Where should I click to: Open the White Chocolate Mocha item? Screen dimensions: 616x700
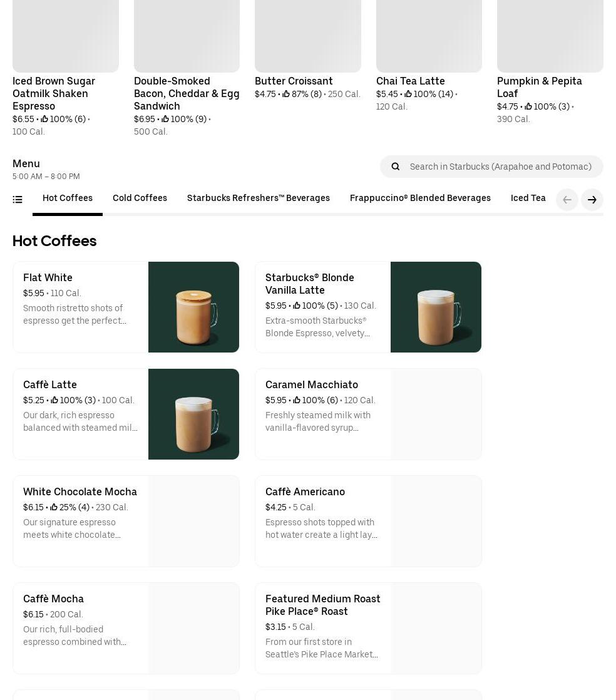(80, 492)
